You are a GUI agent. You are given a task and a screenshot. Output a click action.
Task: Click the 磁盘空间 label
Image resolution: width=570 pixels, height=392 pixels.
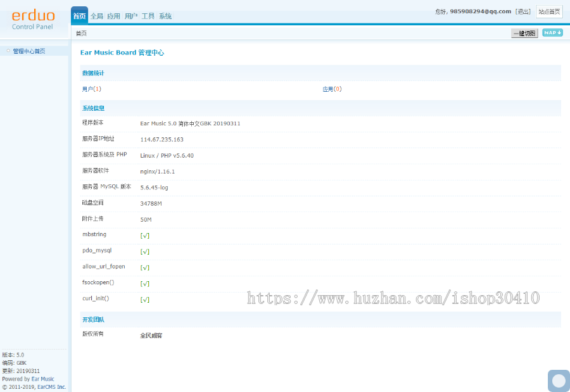coord(92,203)
